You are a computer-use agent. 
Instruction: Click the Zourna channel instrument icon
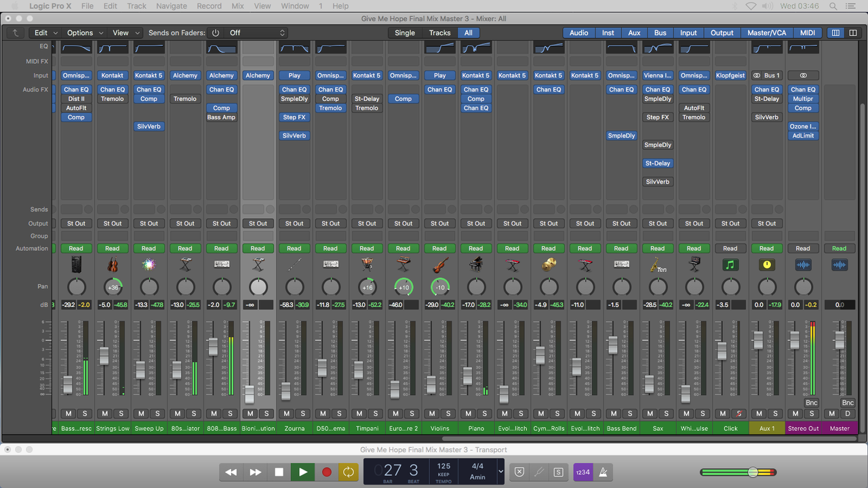294,265
